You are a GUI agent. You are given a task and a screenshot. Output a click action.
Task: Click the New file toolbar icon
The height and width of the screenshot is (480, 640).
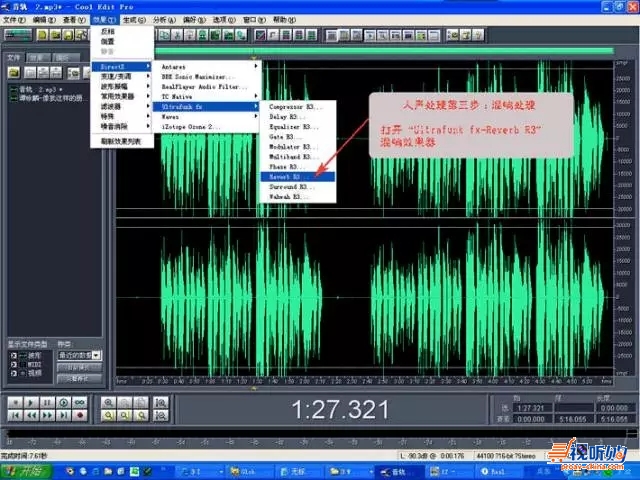point(42,35)
